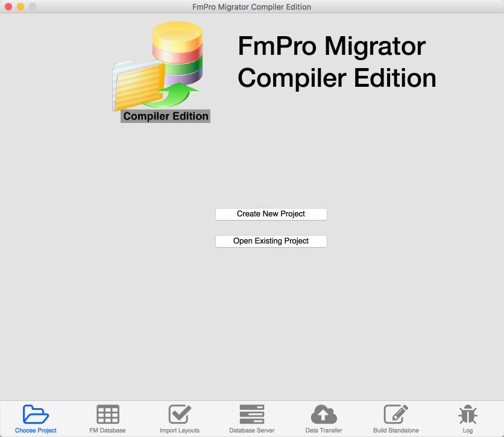Click the Create New Project button

(x=271, y=214)
